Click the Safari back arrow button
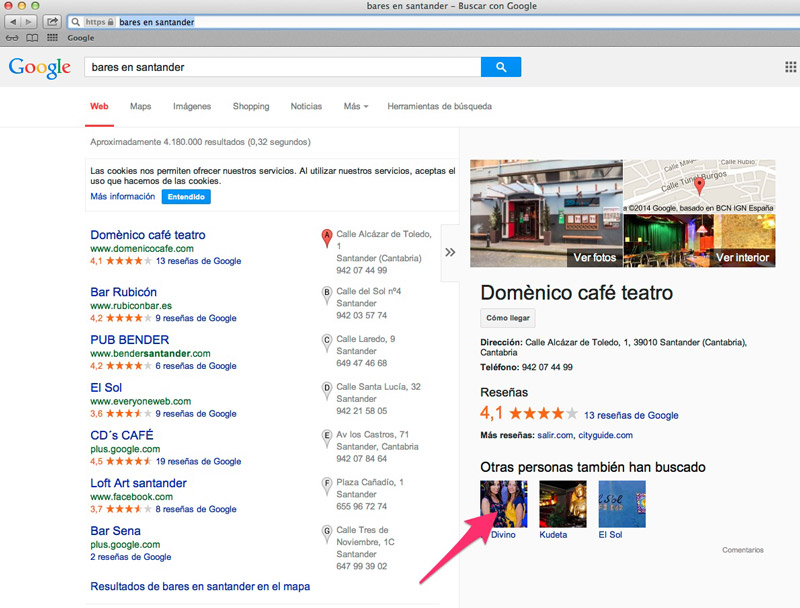 click(13, 22)
